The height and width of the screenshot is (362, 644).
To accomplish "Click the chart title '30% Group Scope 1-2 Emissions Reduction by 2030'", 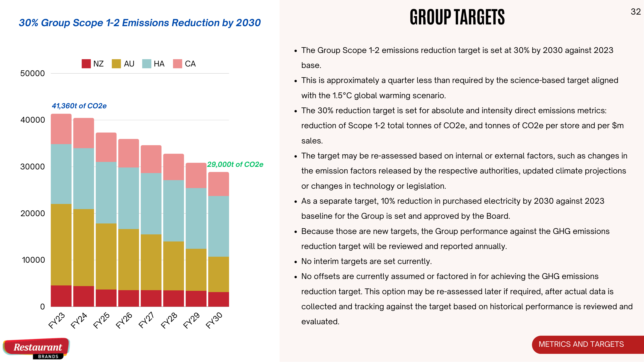I will (x=140, y=23).
